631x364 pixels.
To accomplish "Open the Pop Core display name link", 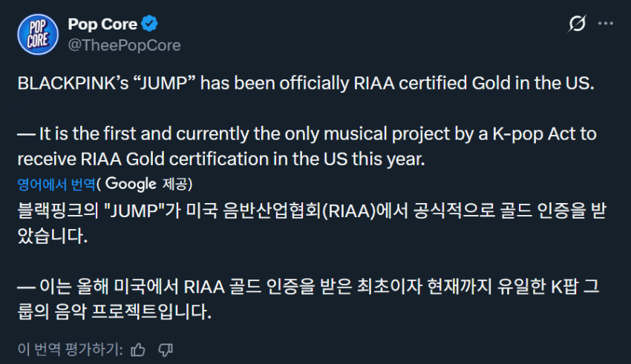I will coord(102,24).
